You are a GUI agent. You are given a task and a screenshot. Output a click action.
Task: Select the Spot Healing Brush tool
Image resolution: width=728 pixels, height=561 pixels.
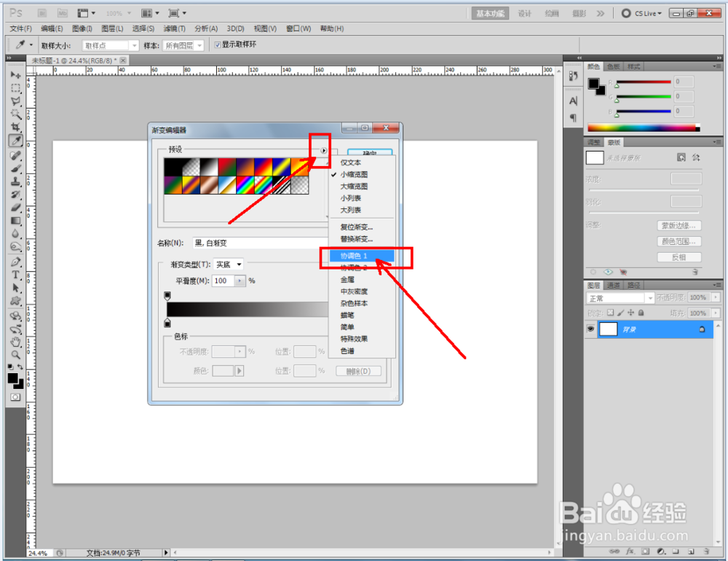coord(15,155)
